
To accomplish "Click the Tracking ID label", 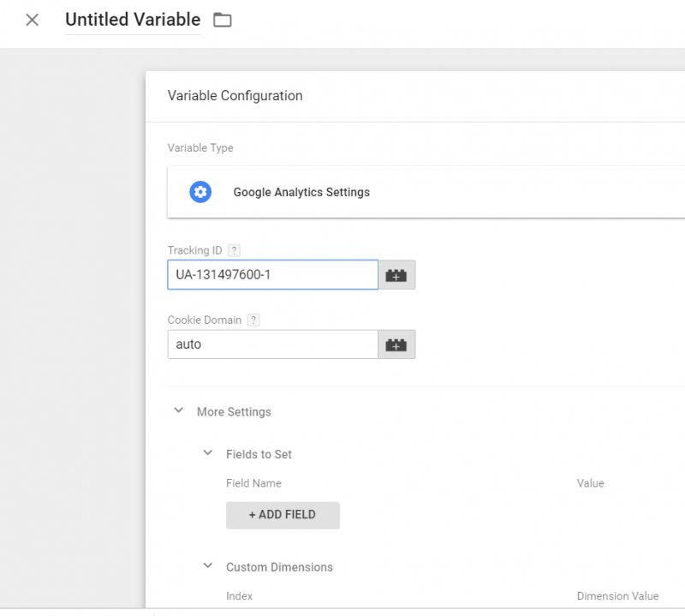I will click(x=195, y=250).
